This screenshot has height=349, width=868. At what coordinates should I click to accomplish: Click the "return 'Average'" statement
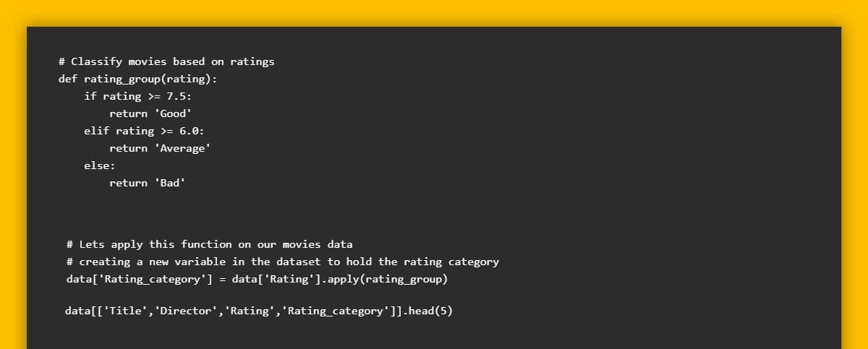pyautogui.click(x=160, y=148)
